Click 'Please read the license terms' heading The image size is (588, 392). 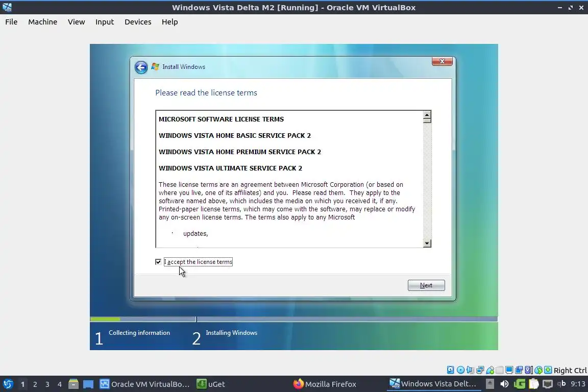206,93
